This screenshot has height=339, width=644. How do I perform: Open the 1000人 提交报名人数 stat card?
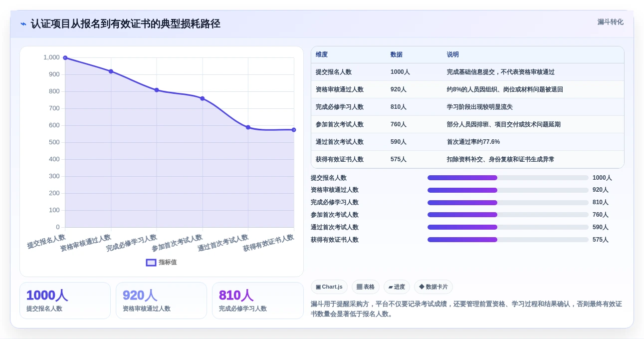coord(65,301)
